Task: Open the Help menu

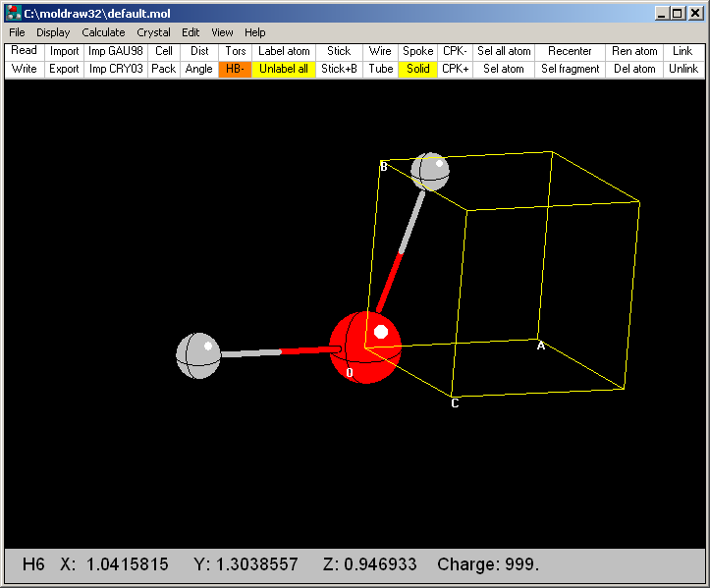Action: (255, 32)
